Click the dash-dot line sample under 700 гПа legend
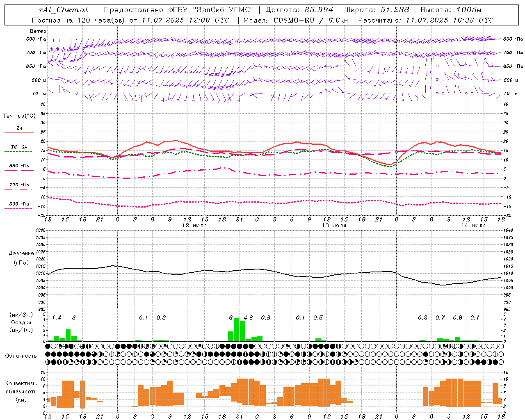The height and width of the screenshot is (420, 525). (18, 189)
